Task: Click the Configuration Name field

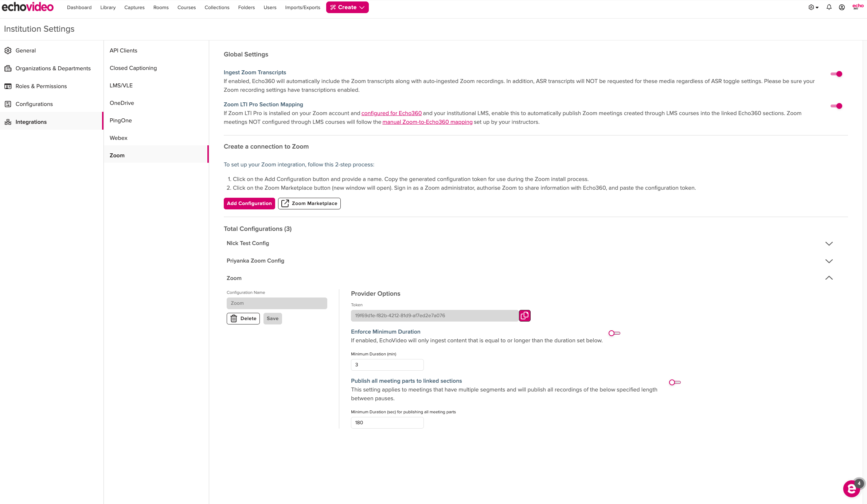Action: click(277, 303)
